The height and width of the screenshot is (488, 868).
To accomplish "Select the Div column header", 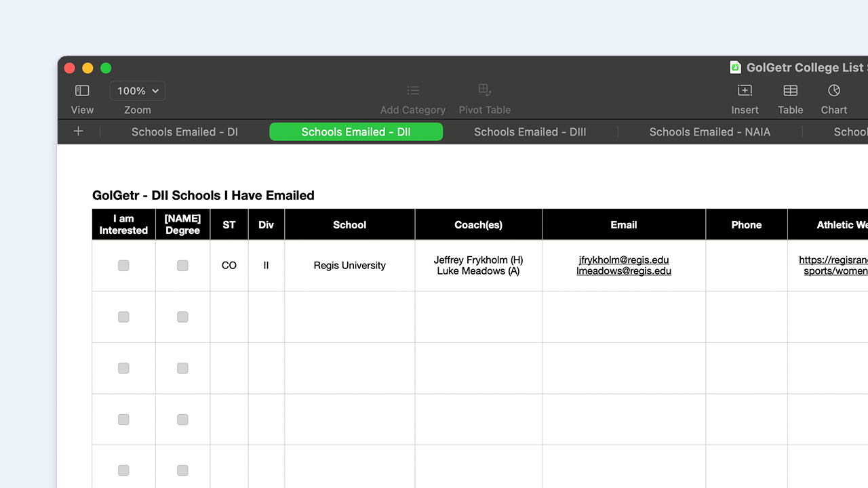I will (x=267, y=224).
